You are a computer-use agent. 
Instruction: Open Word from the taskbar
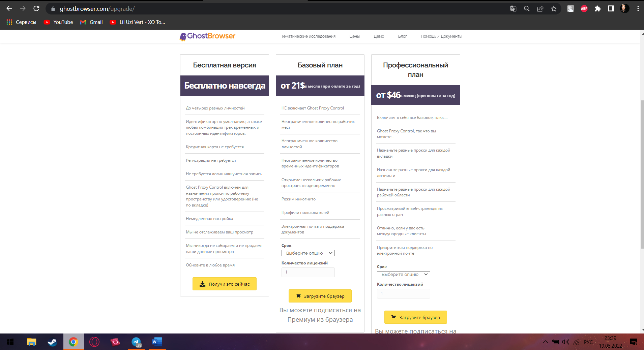pyautogui.click(x=157, y=342)
